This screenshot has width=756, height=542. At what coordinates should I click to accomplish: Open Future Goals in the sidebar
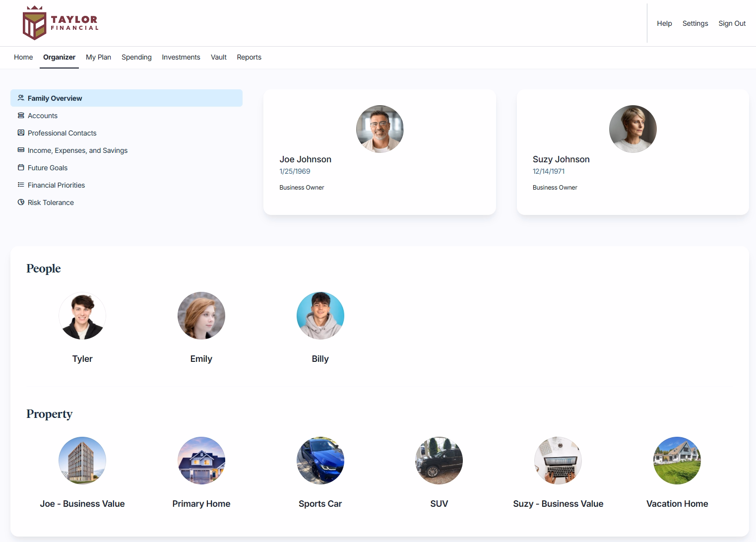(x=126, y=168)
